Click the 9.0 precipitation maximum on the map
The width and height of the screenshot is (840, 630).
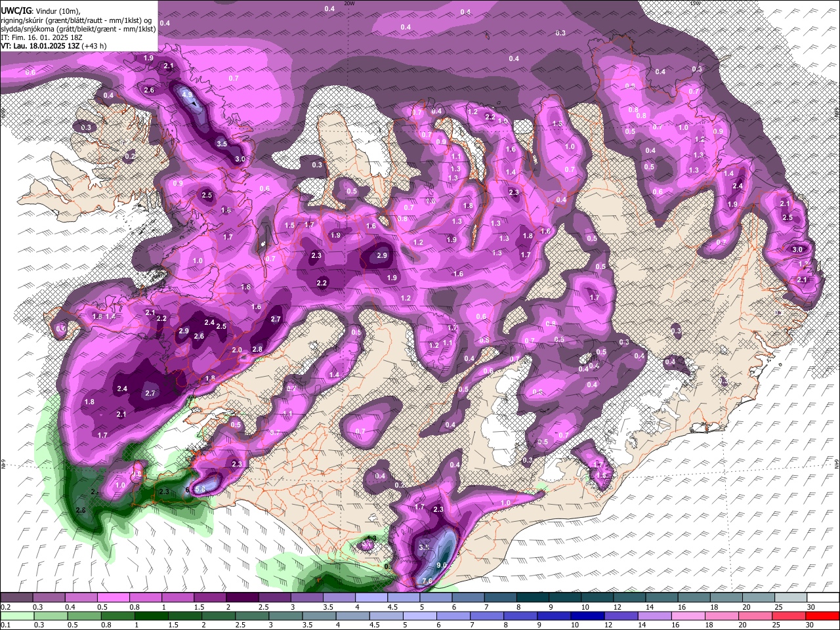442,565
